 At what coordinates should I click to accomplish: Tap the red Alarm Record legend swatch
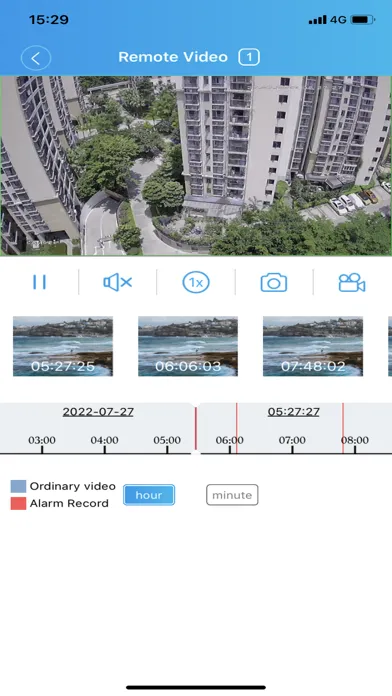(18, 503)
